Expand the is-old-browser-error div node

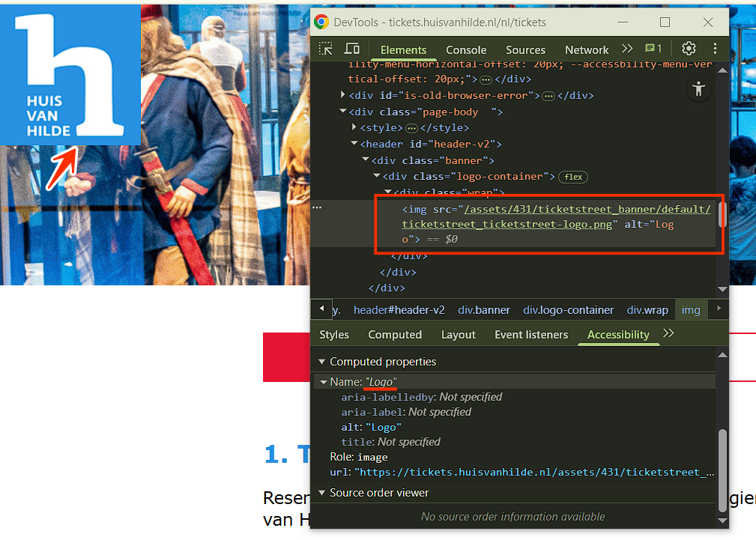(x=343, y=95)
